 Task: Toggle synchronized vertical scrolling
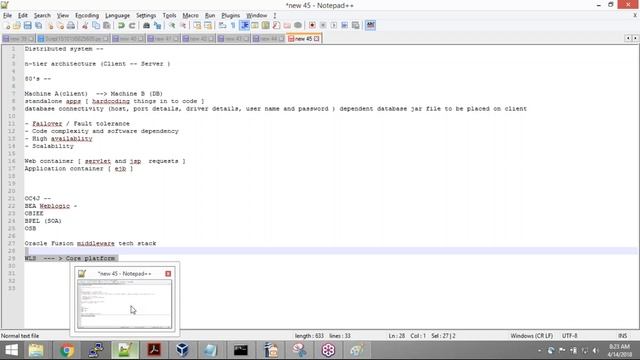[197, 25]
